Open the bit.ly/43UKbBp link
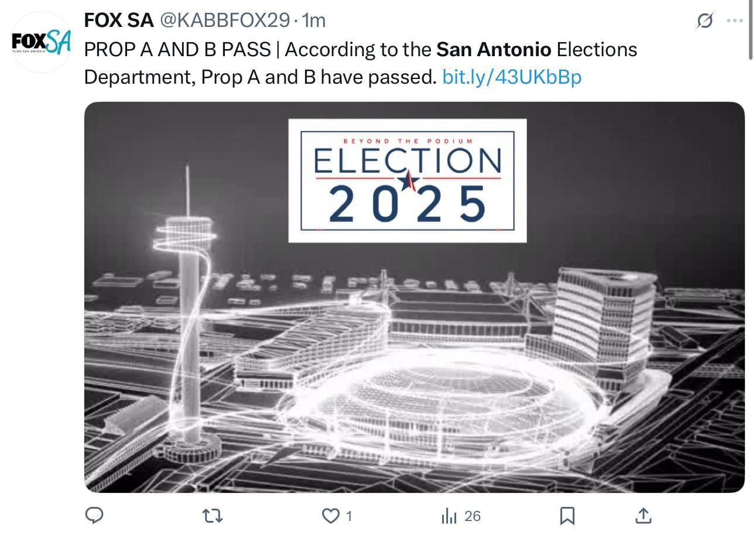 coord(512,77)
